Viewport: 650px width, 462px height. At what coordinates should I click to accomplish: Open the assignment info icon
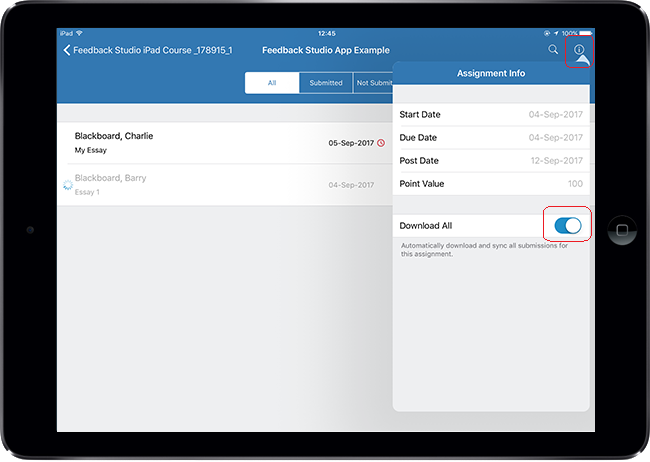(x=579, y=49)
